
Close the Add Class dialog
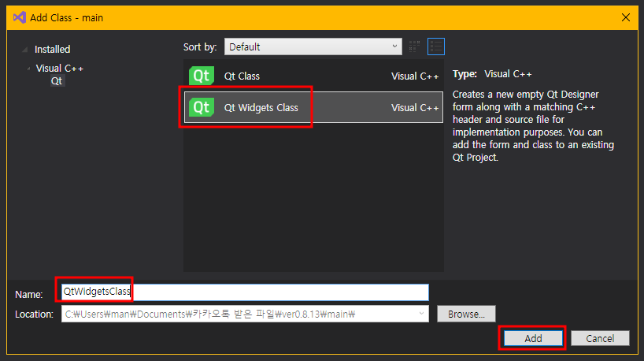pyautogui.click(x=626, y=17)
